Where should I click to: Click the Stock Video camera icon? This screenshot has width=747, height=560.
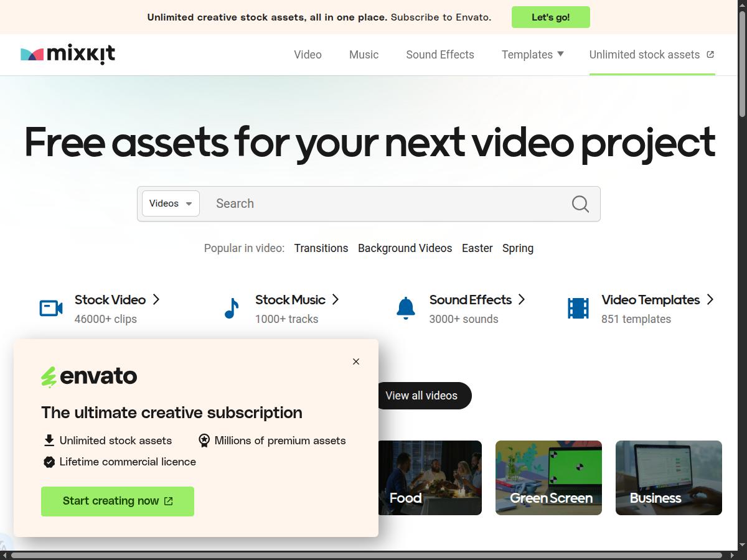coord(51,308)
